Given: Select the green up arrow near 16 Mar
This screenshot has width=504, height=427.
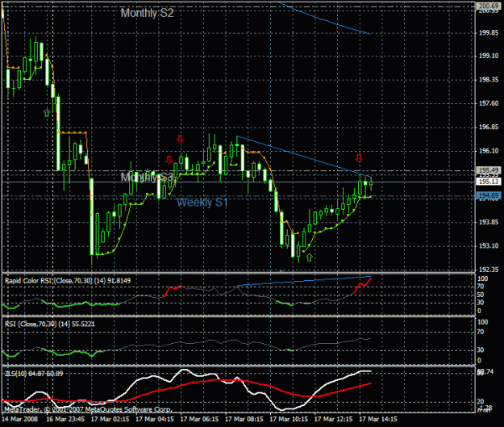Looking at the screenshot, I should (47, 113).
